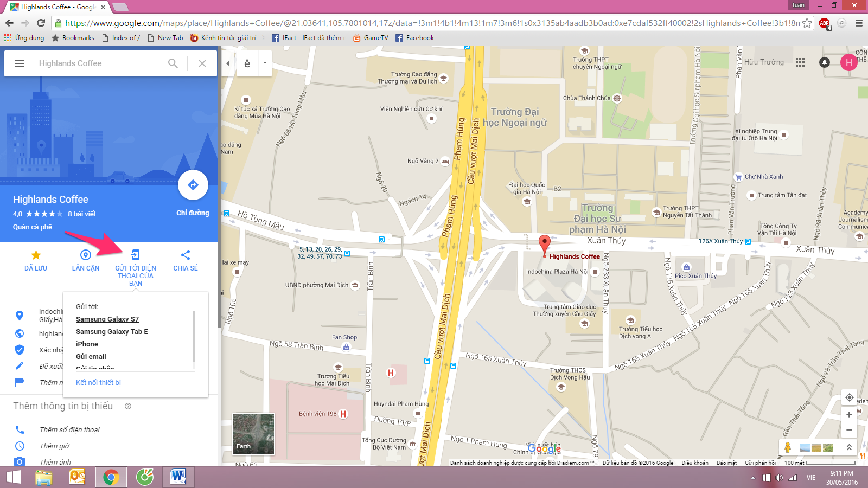This screenshot has width=868, height=488.
Task: Click Chợ Nhà Xanh shopping marker
Action: tap(738, 177)
